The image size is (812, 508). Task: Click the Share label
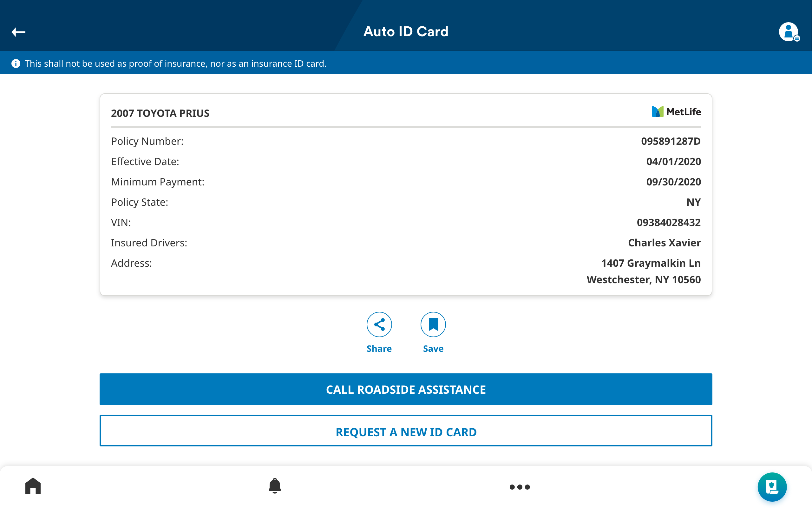[379, 349]
